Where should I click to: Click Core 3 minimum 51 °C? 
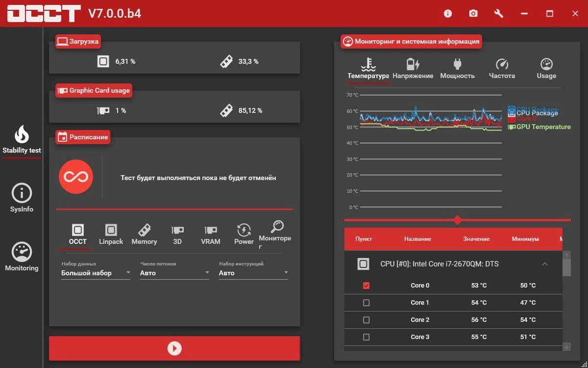tap(528, 337)
